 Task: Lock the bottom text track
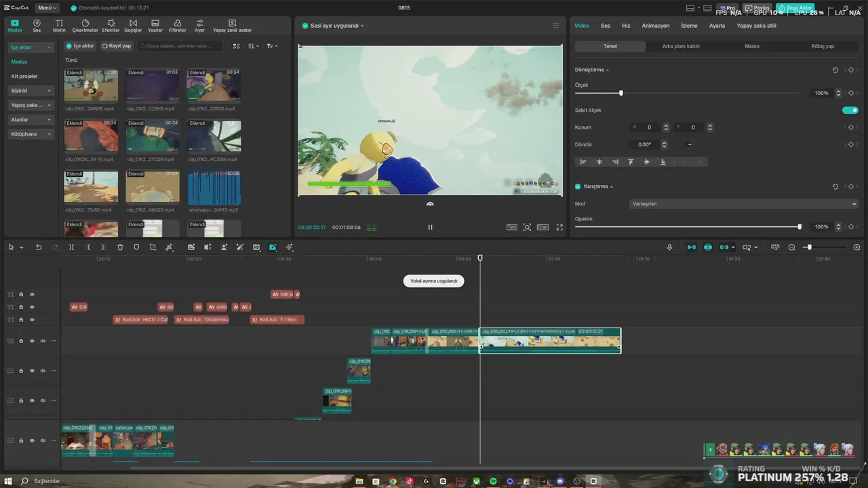click(x=21, y=319)
